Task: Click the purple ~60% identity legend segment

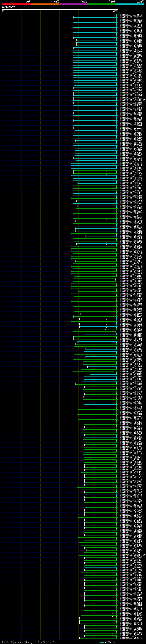Action: (x=73, y=4)
